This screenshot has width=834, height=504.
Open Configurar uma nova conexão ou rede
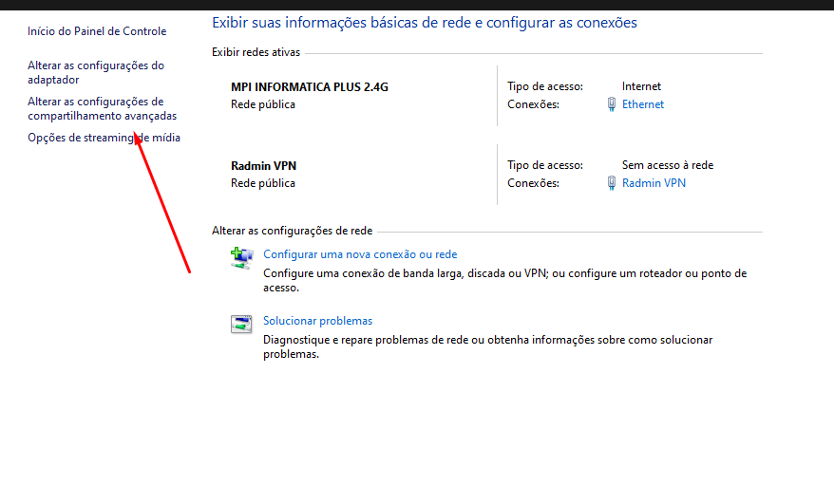tap(360, 254)
